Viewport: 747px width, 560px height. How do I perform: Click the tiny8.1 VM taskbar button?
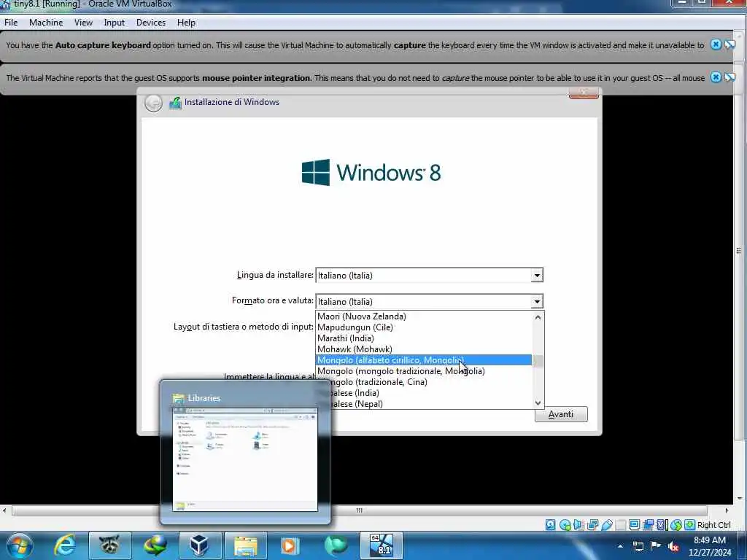point(381,545)
